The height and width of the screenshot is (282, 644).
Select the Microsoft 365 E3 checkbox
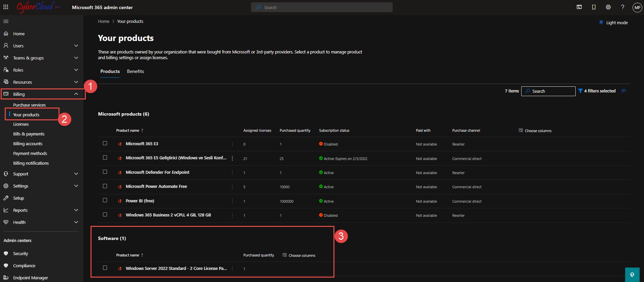105,143
